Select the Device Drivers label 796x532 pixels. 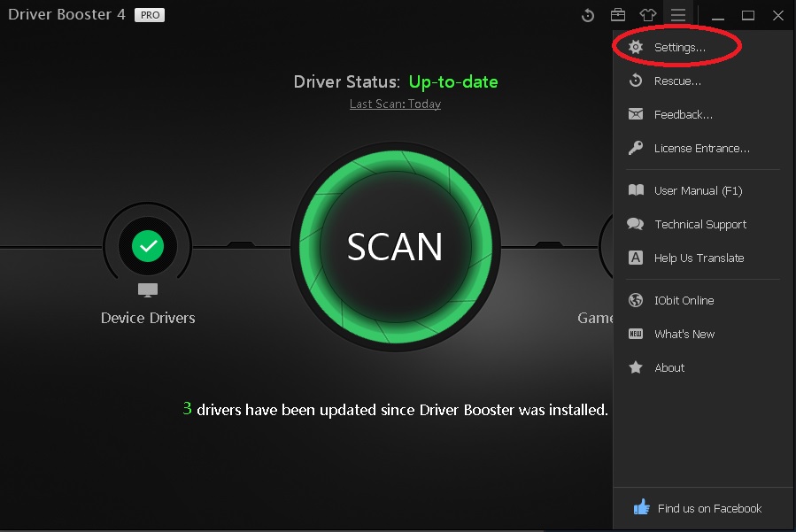click(x=148, y=318)
